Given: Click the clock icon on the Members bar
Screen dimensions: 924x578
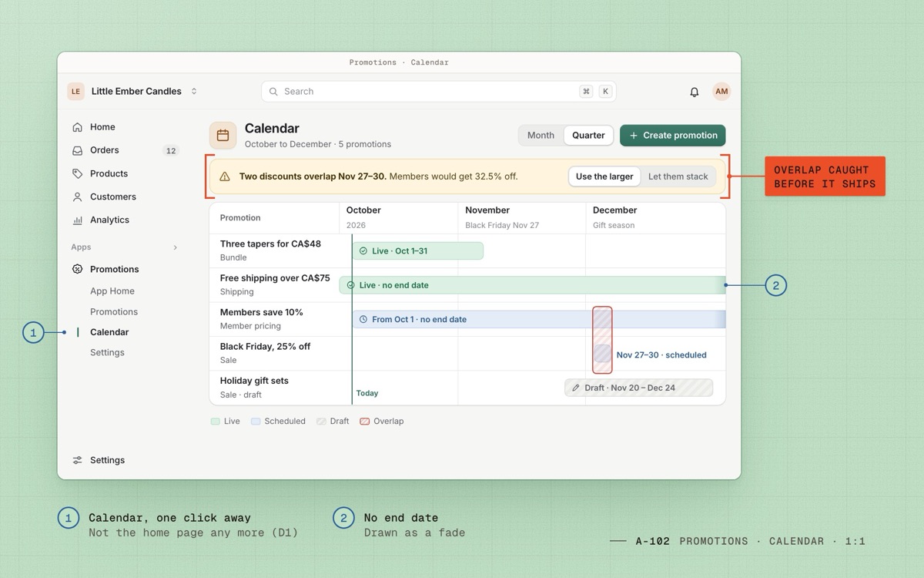Looking at the screenshot, I should click(x=363, y=319).
